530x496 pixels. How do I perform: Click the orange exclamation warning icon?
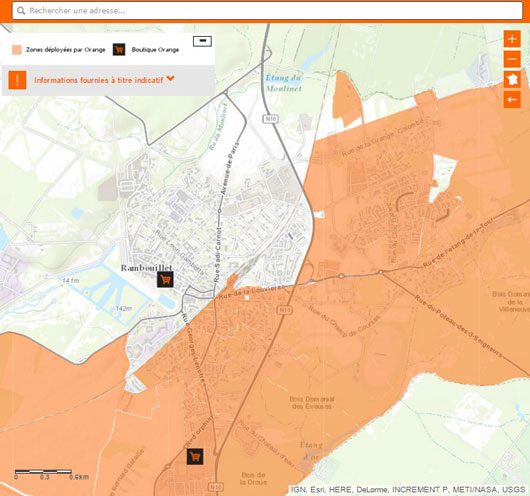tap(17, 80)
